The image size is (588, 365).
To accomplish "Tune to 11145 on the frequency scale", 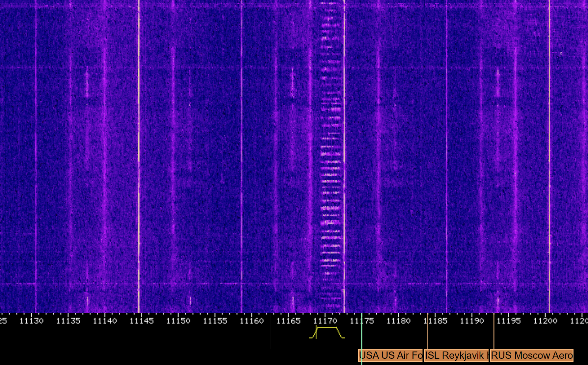I will 142,321.
